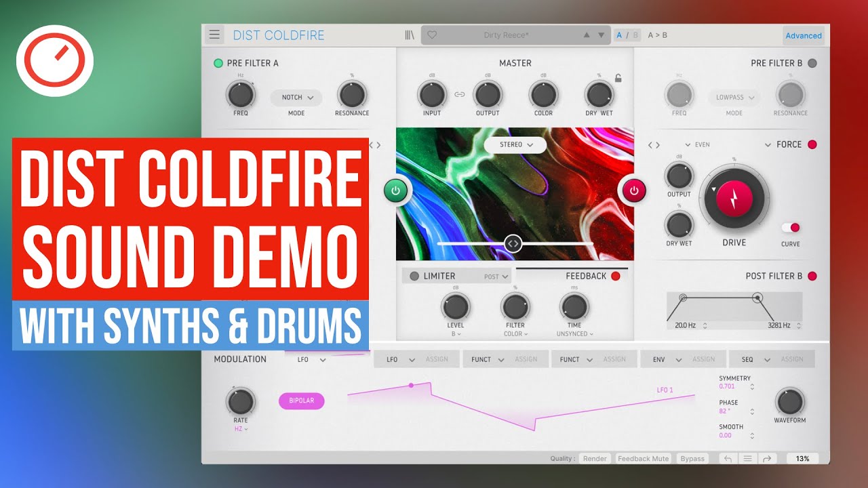Select the SEQ modulation tab
The image size is (868, 488).
[x=772, y=359]
